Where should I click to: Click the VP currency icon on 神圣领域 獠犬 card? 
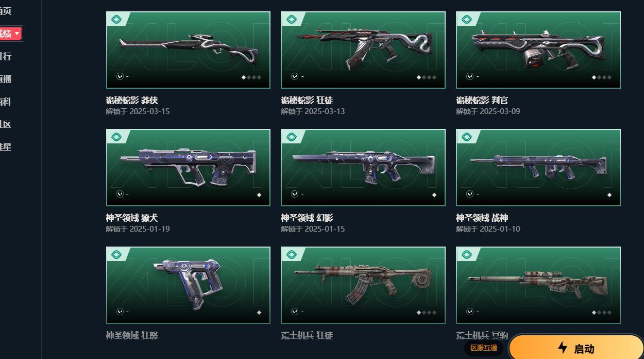click(x=120, y=194)
